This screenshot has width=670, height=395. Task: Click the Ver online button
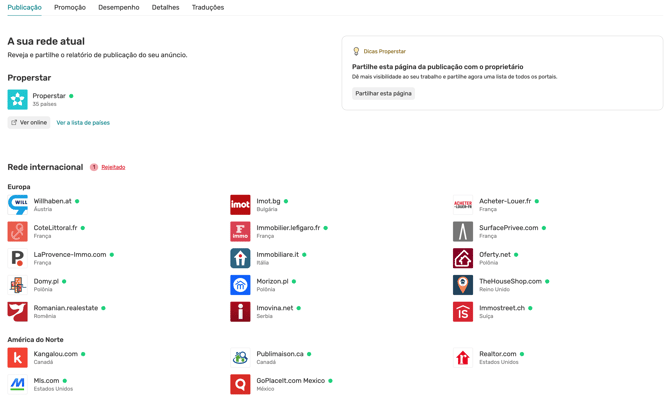29,123
